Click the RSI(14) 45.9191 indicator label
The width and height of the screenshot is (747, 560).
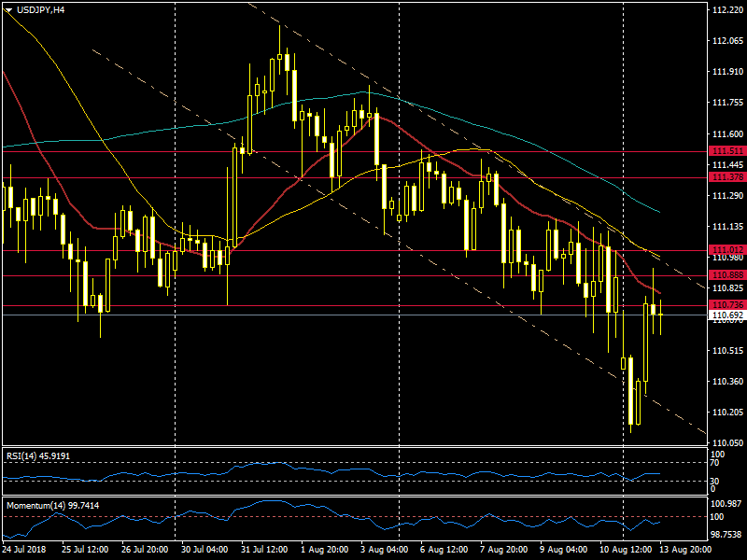coord(39,455)
